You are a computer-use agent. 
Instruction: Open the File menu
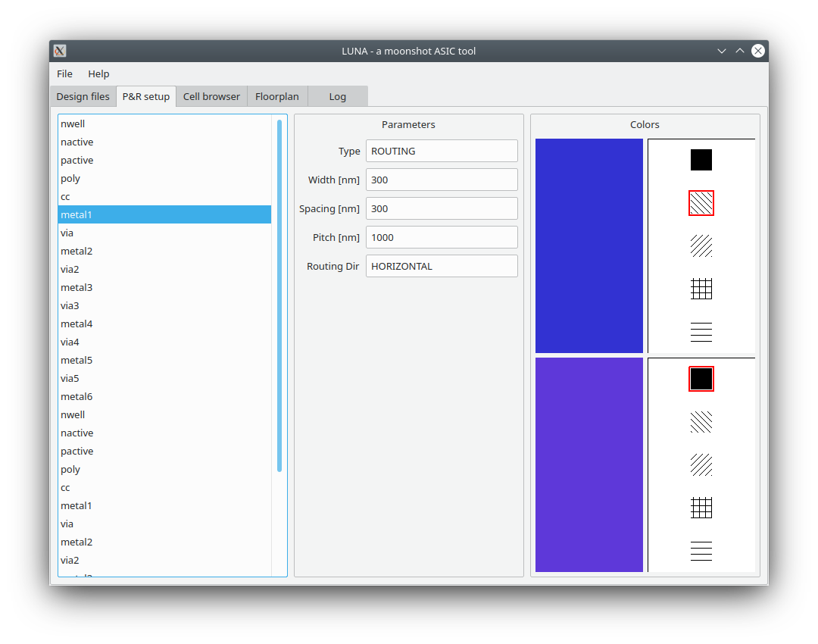64,73
